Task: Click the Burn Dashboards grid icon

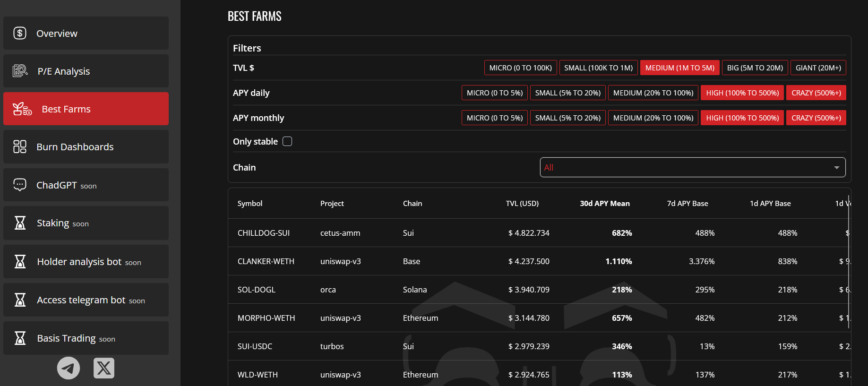Action: pyautogui.click(x=20, y=146)
